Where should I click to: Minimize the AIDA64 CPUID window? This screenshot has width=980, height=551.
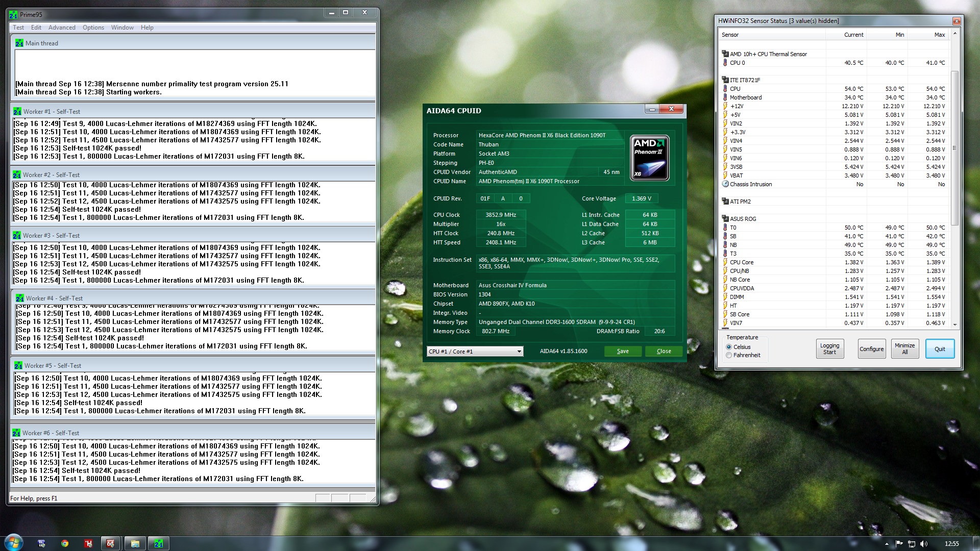[652, 109]
